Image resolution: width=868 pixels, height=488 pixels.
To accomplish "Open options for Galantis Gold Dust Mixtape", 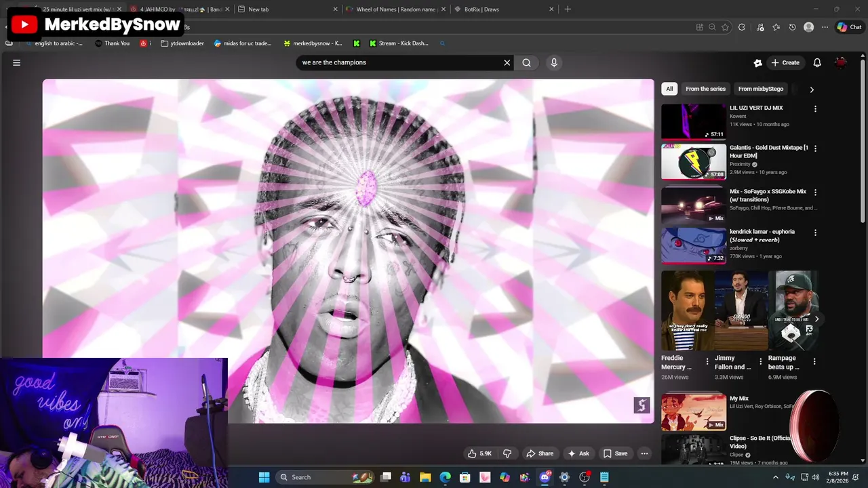I will (x=815, y=148).
